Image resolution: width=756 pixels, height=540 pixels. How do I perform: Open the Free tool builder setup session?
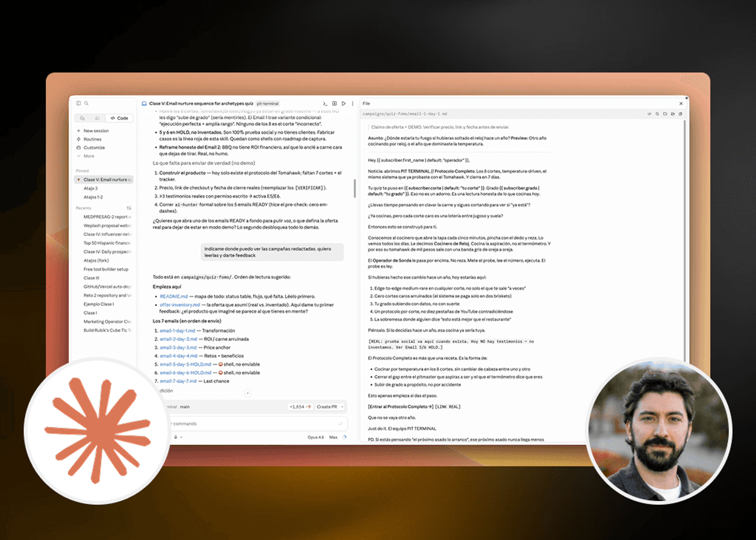point(106,269)
